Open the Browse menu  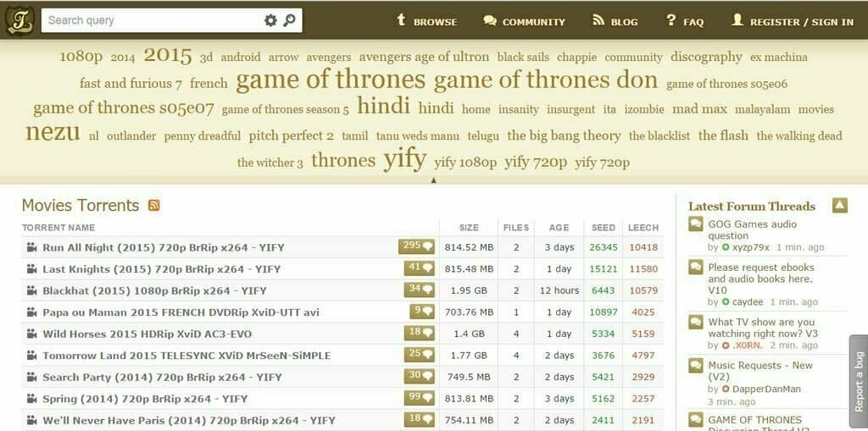426,21
